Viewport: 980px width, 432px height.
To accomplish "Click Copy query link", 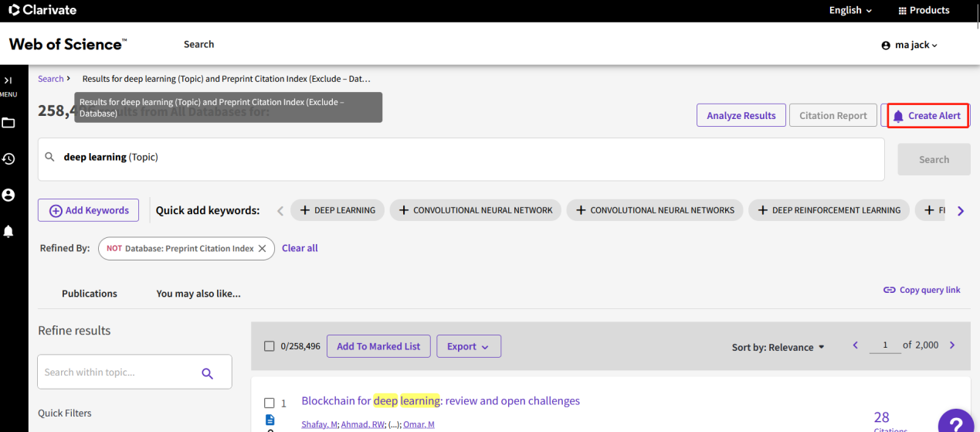I will (922, 290).
